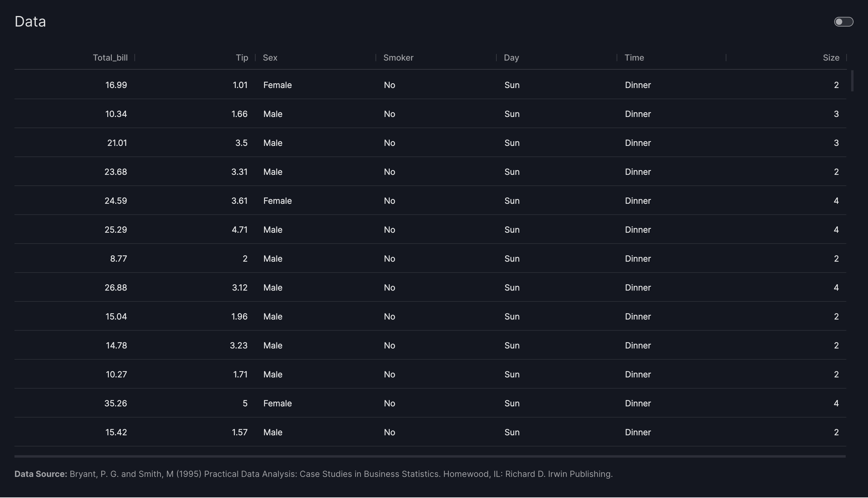
Task: Click the horizontal scrollbar below the table
Action: (x=430, y=456)
